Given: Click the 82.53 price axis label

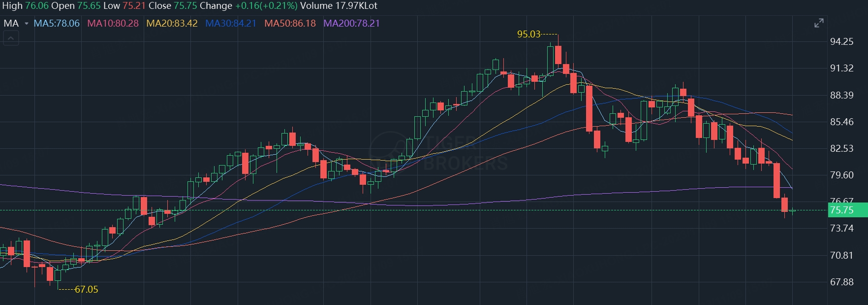Looking at the screenshot, I should click(841, 148).
